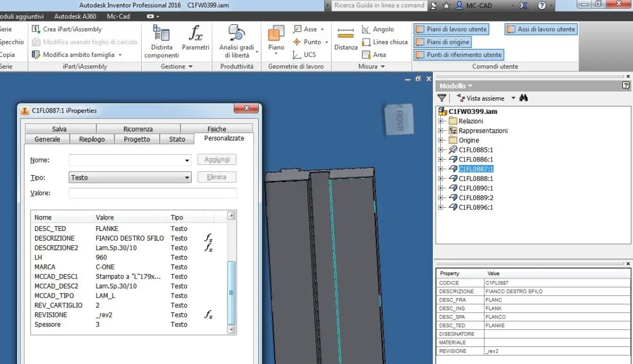Open Parametri fx tool
The image size is (633, 364).
click(x=196, y=38)
